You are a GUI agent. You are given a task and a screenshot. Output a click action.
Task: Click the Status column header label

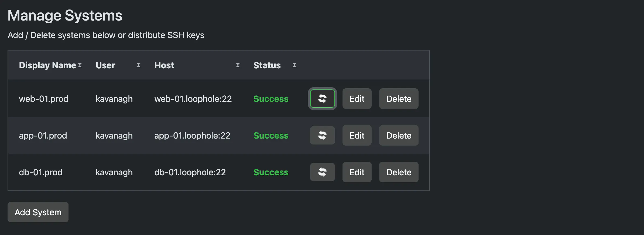click(x=267, y=65)
